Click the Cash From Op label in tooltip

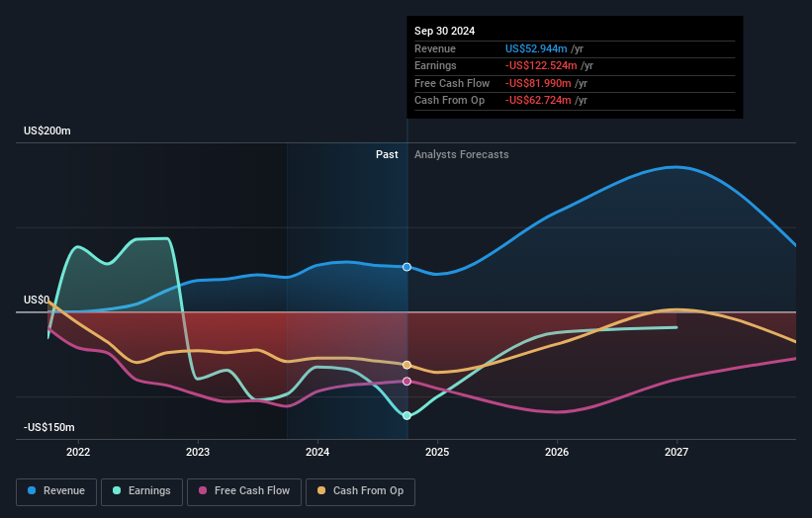click(449, 101)
